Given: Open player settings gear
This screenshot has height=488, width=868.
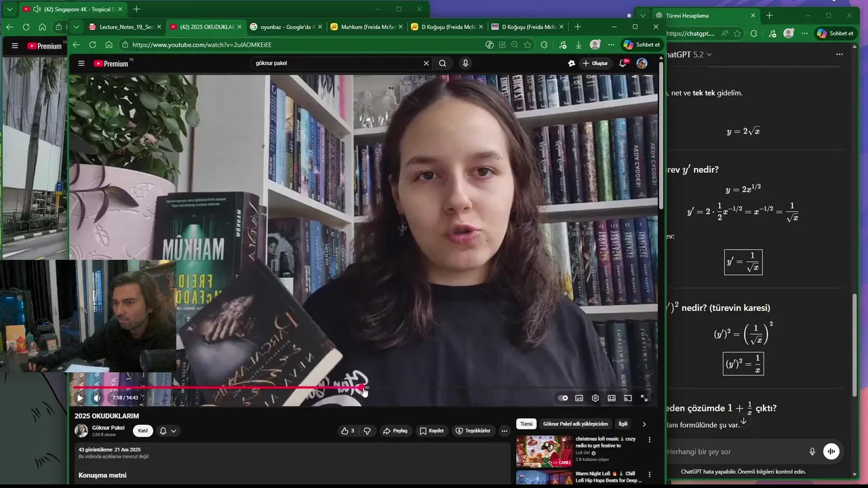Looking at the screenshot, I should tap(595, 398).
